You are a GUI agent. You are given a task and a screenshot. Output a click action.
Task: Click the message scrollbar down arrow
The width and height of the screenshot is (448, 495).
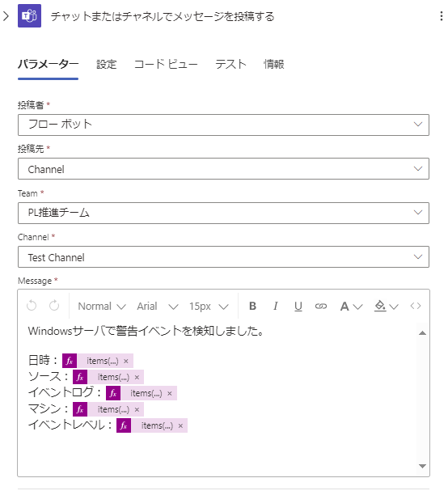coord(422,466)
